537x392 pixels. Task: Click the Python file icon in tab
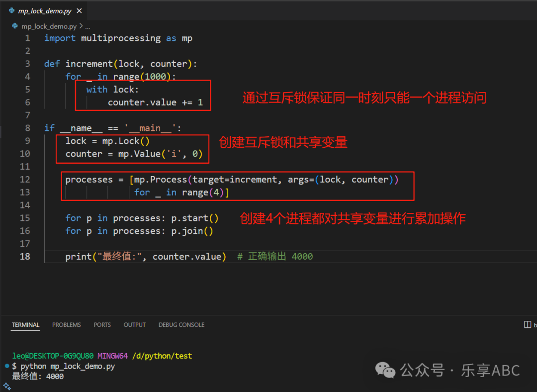(x=11, y=10)
